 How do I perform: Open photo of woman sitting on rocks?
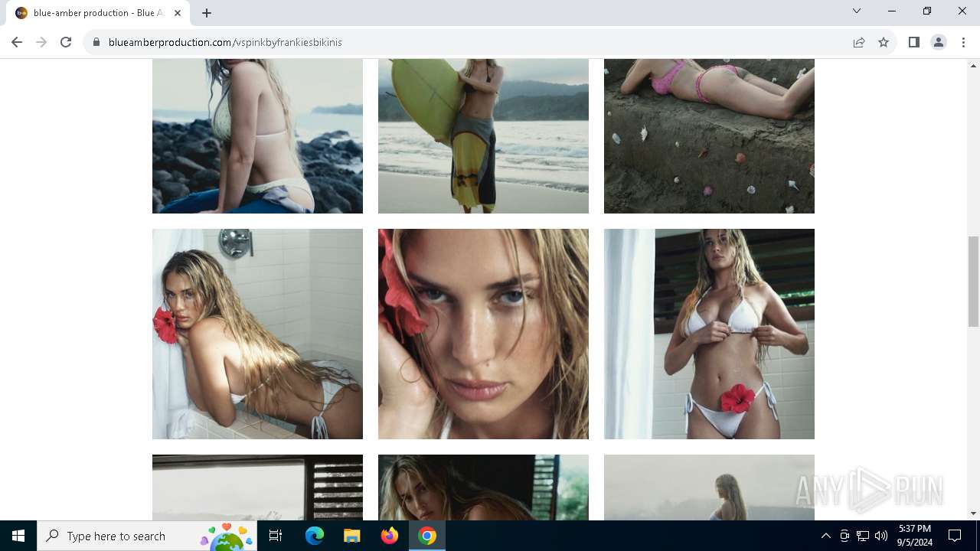pos(257,136)
